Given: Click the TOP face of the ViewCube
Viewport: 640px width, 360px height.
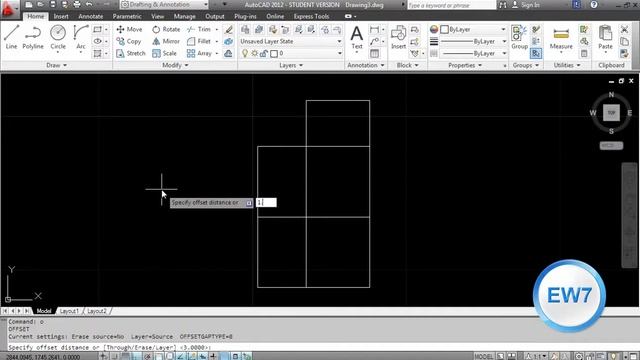Looking at the screenshot, I should point(611,113).
